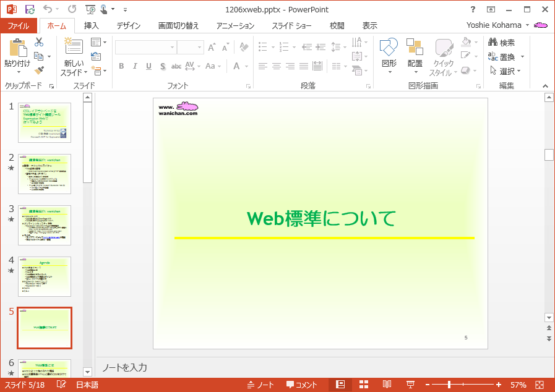
Task: Click the Arrange (配置) icon
Action: (x=415, y=47)
